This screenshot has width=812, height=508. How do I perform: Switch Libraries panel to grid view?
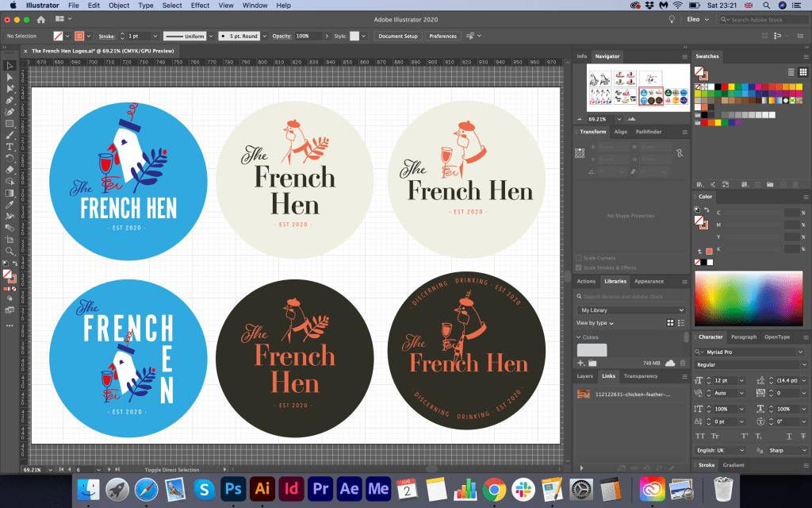pos(670,323)
